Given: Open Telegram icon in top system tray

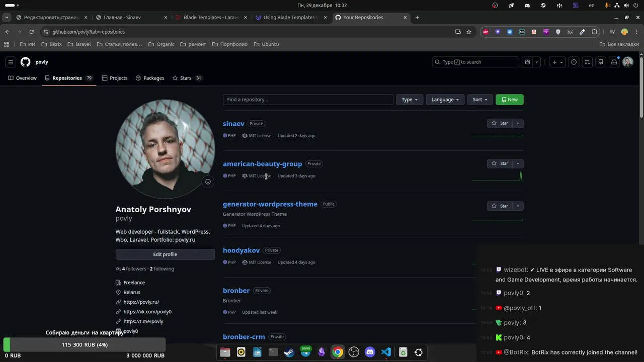Looking at the screenshot, I should tap(511, 5).
